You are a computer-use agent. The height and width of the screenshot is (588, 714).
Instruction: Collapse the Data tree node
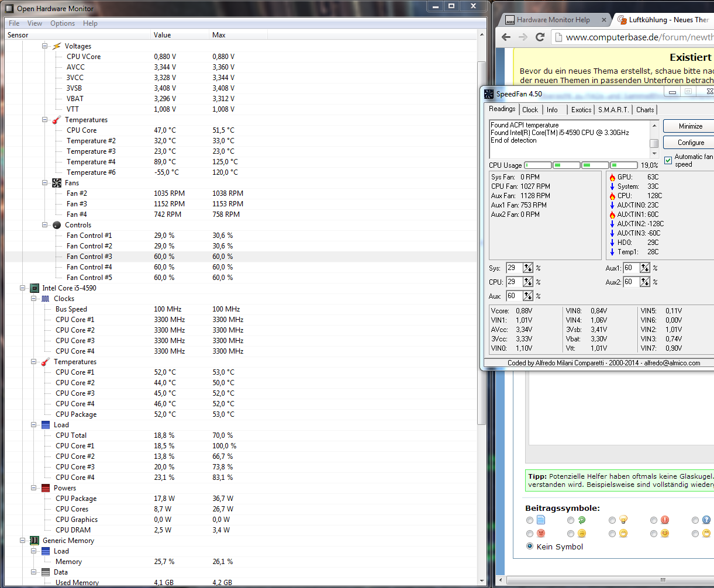tap(33, 572)
